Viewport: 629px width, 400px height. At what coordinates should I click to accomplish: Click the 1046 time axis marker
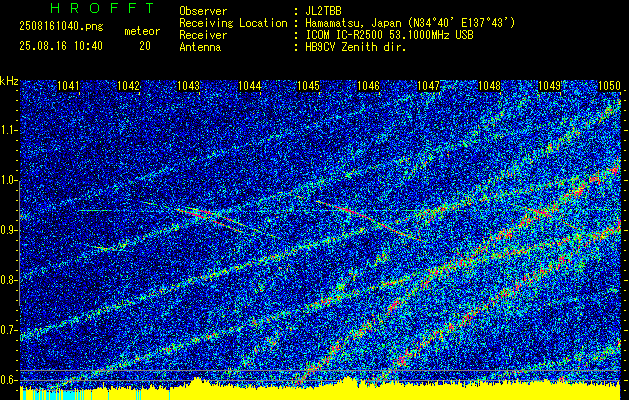[368, 86]
